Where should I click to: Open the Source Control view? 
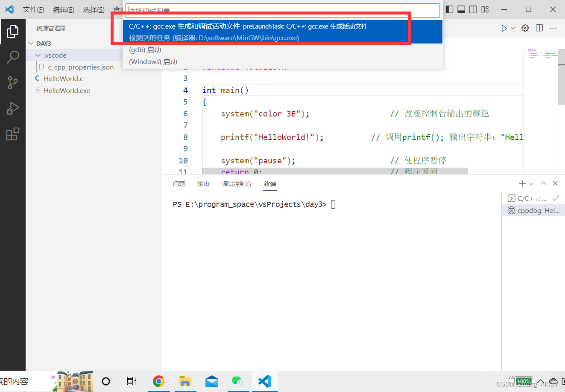click(13, 83)
